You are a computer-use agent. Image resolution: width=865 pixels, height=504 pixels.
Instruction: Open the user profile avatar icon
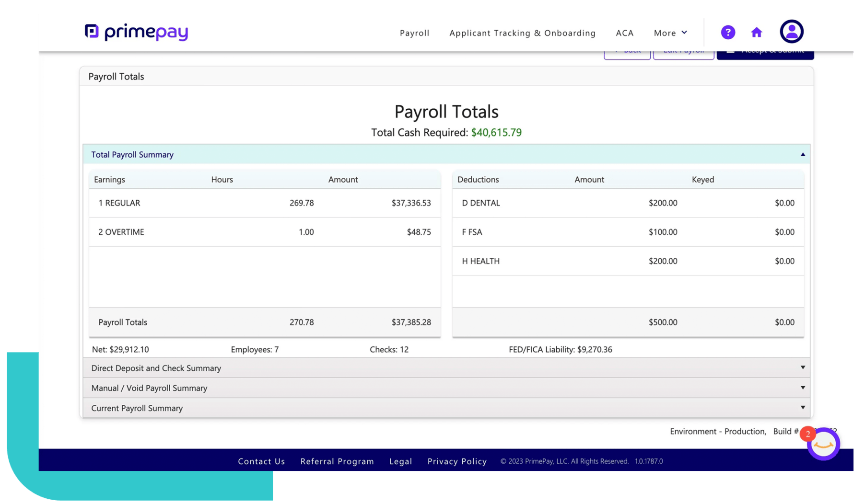pyautogui.click(x=791, y=32)
